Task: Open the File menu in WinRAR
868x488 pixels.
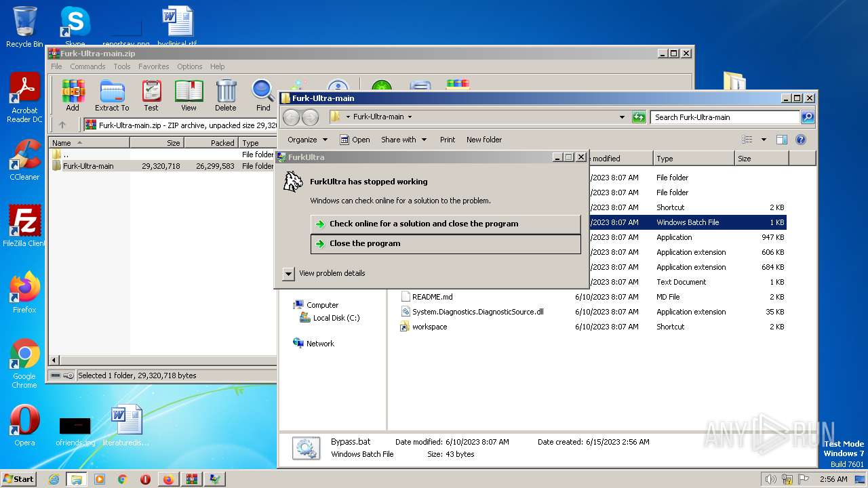Action: (56, 66)
